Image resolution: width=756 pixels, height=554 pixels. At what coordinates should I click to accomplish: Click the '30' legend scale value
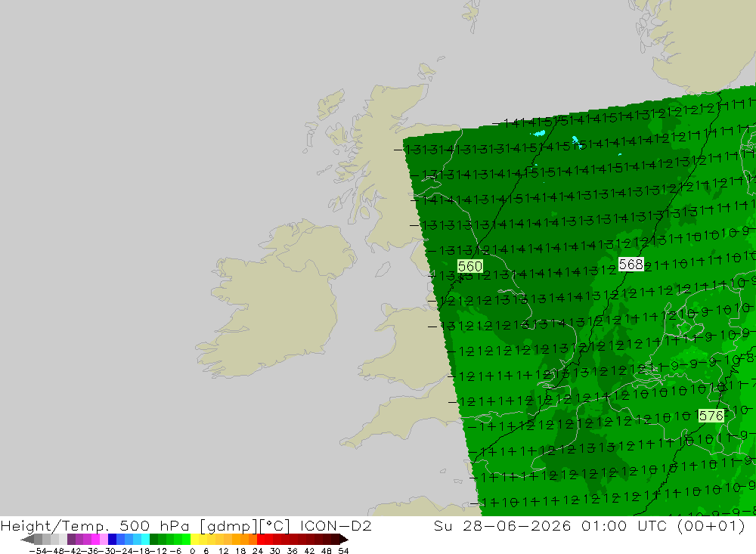click(x=275, y=551)
